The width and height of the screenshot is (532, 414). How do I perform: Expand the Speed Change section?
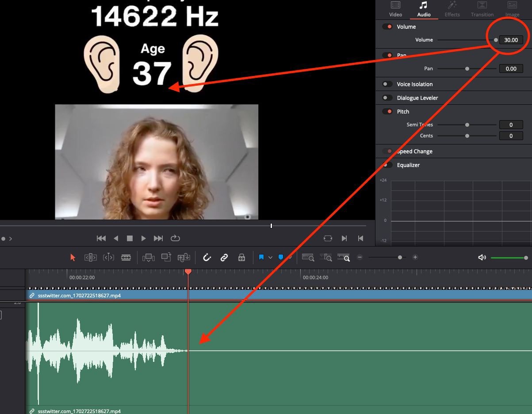[415, 151]
